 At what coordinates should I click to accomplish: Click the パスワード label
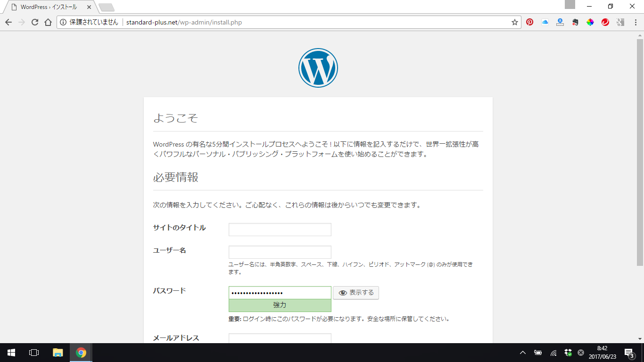[x=170, y=291]
